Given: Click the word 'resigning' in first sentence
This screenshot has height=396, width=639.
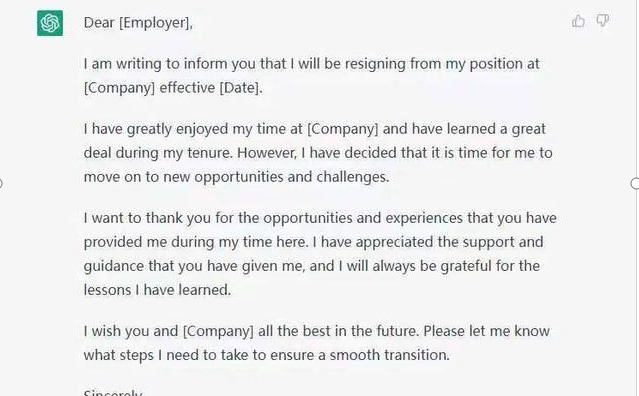Looking at the screenshot, I should pyautogui.click(x=375, y=64).
